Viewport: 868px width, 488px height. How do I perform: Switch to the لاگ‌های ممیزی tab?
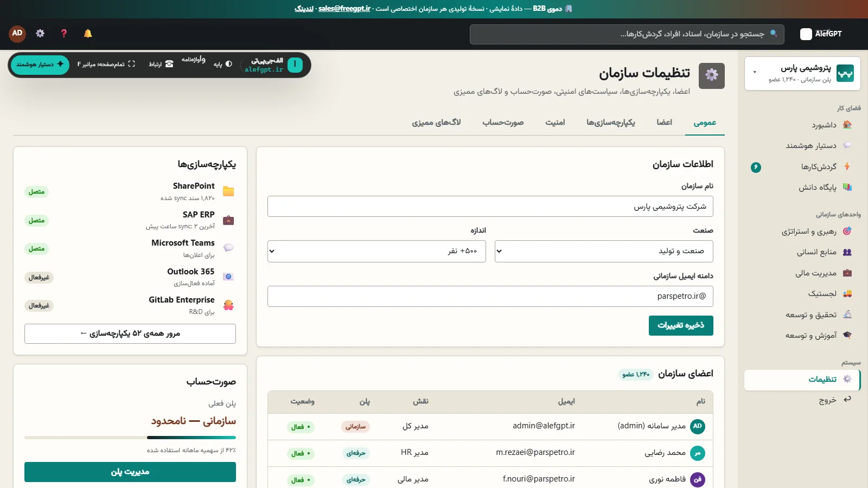click(436, 123)
